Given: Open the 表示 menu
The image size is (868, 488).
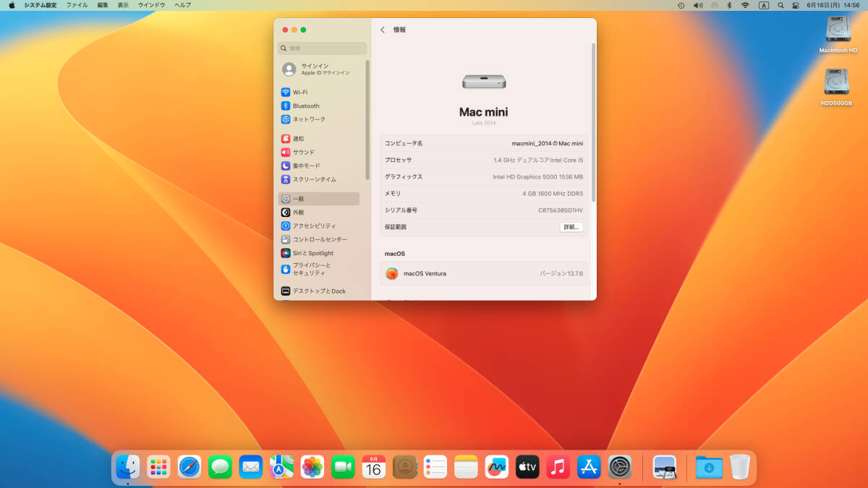Looking at the screenshot, I should pyautogui.click(x=123, y=5).
